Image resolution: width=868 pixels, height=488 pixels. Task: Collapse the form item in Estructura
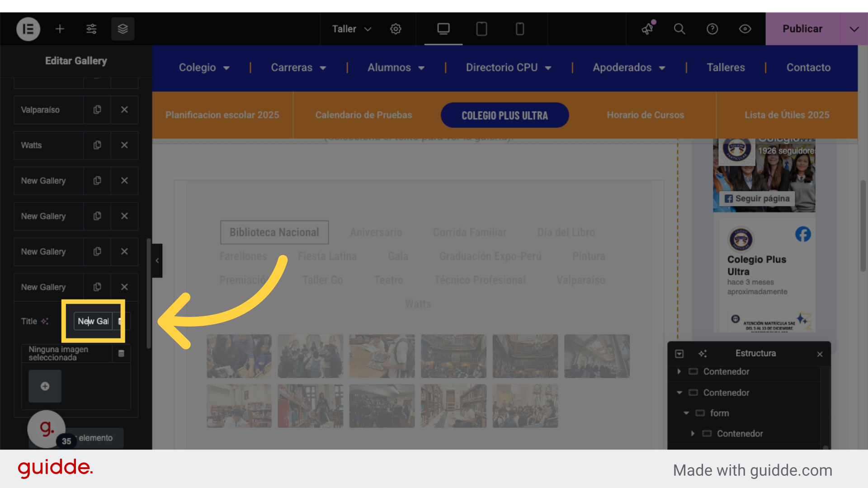(686, 413)
